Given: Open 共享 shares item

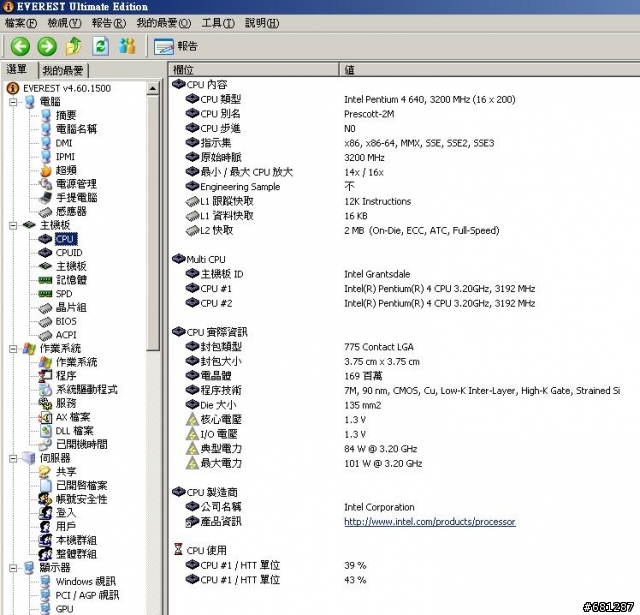Looking at the screenshot, I should tap(66, 472).
